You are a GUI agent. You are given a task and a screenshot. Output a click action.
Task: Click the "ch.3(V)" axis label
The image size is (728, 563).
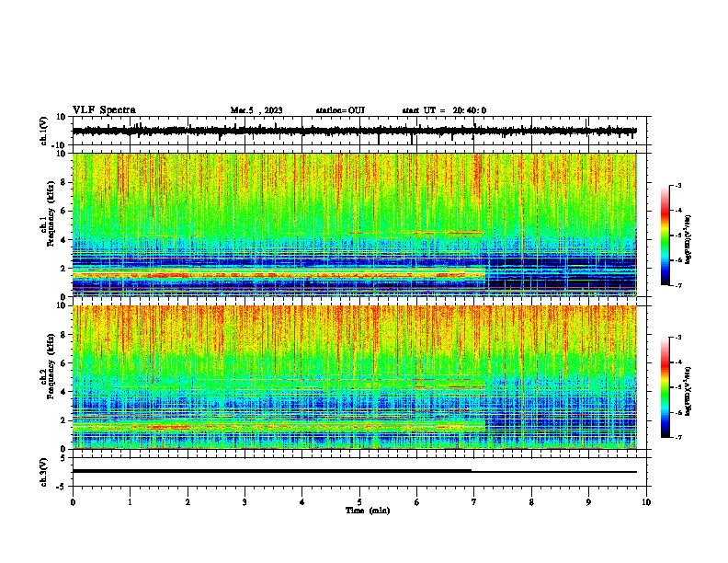(x=43, y=472)
